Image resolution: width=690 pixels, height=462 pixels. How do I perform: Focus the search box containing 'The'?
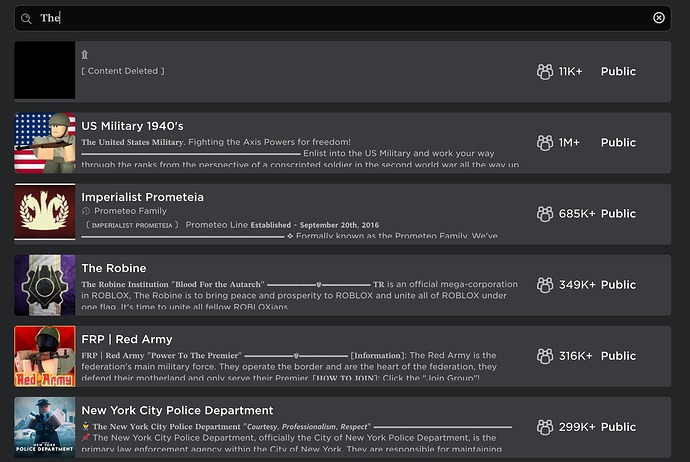[x=343, y=18]
